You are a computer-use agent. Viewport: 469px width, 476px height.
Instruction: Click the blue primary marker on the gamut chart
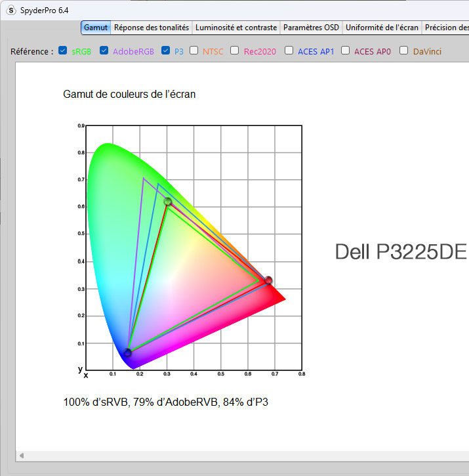point(128,353)
